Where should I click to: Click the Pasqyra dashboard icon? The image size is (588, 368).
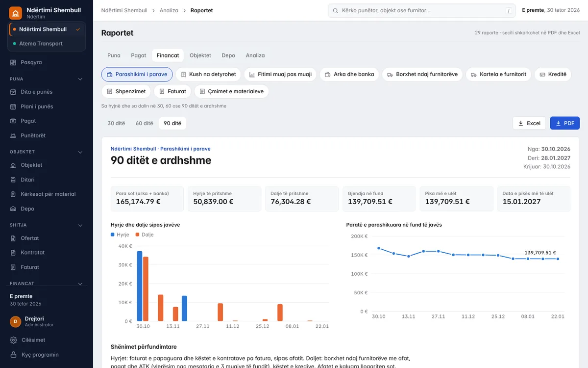[x=13, y=63]
